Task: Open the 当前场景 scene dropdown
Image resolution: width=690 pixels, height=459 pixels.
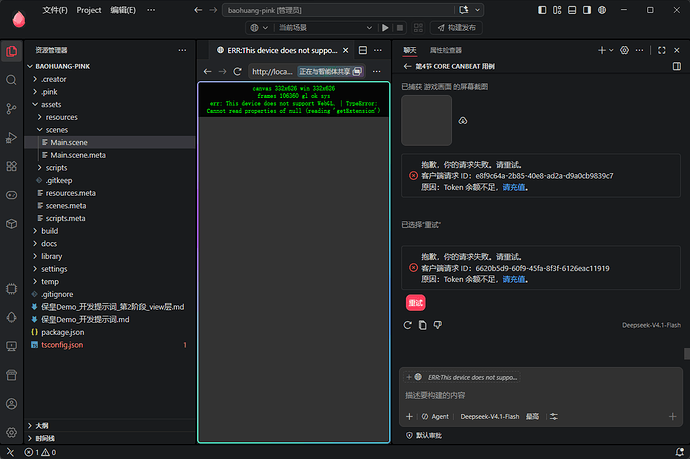Action: (326, 28)
